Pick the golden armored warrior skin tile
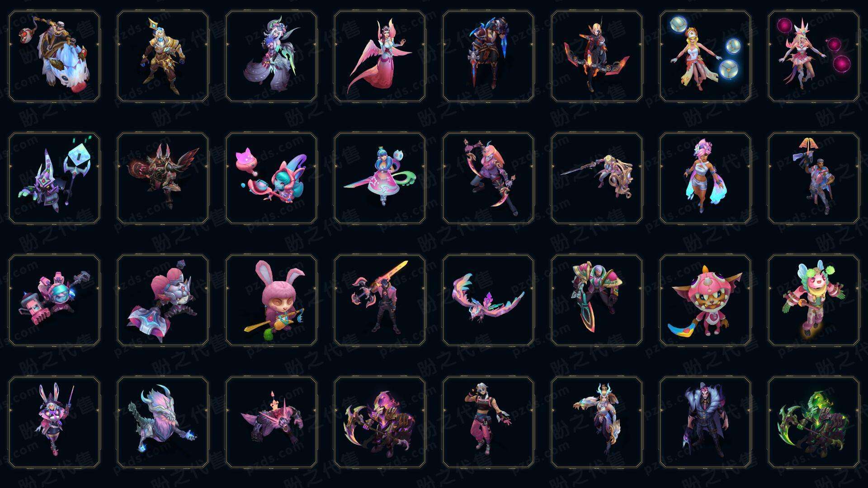The width and height of the screenshot is (868, 488). point(163,56)
